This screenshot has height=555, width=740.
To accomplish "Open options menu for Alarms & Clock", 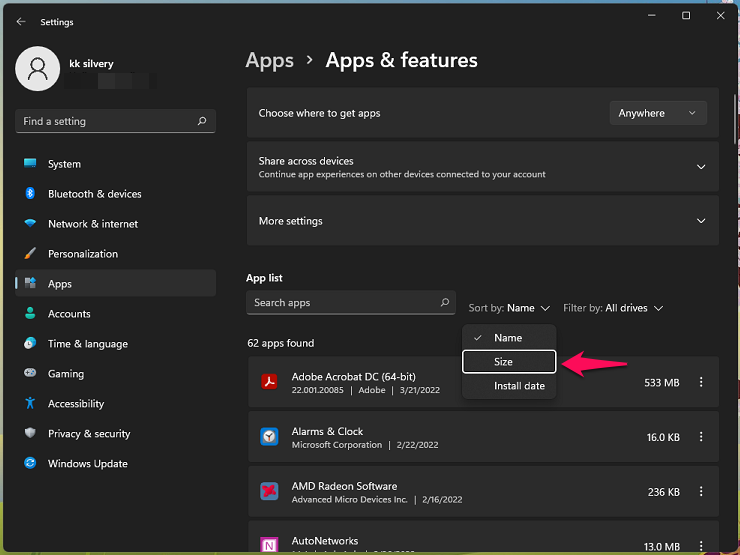I will (x=701, y=437).
